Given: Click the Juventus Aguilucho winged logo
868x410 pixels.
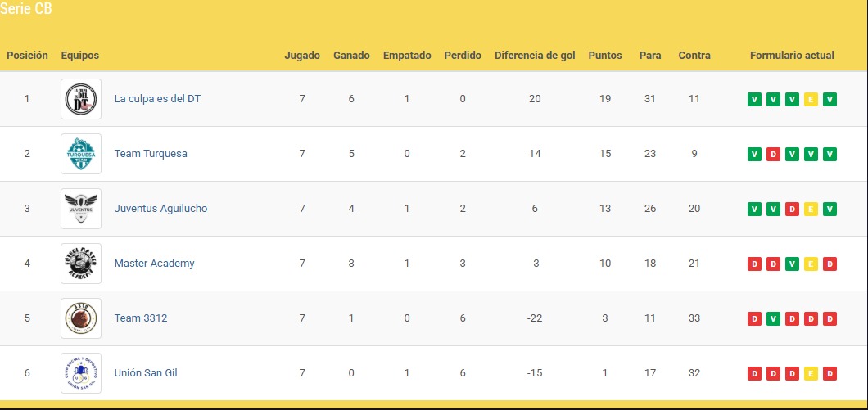Looking at the screenshot, I should (81, 209).
